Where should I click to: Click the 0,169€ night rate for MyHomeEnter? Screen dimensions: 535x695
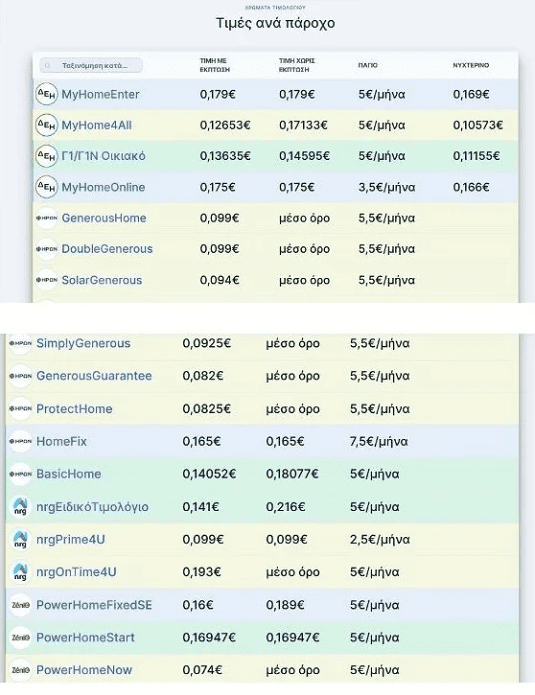point(471,94)
